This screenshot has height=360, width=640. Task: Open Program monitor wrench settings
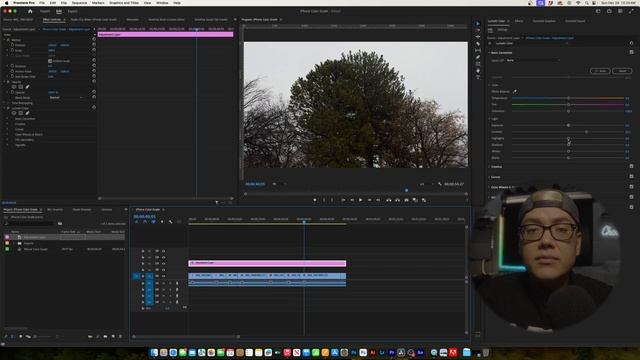click(440, 184)
